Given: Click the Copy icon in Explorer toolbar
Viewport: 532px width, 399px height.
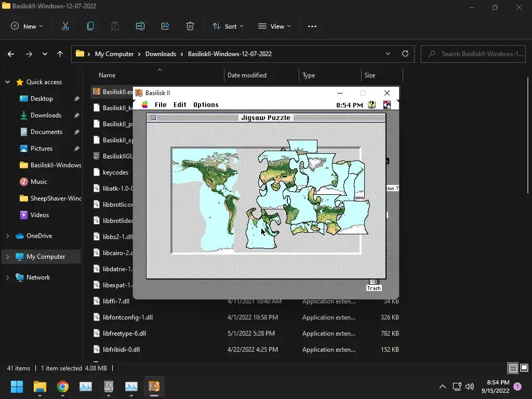Looking at the screenshot, I should click(90, 26).
